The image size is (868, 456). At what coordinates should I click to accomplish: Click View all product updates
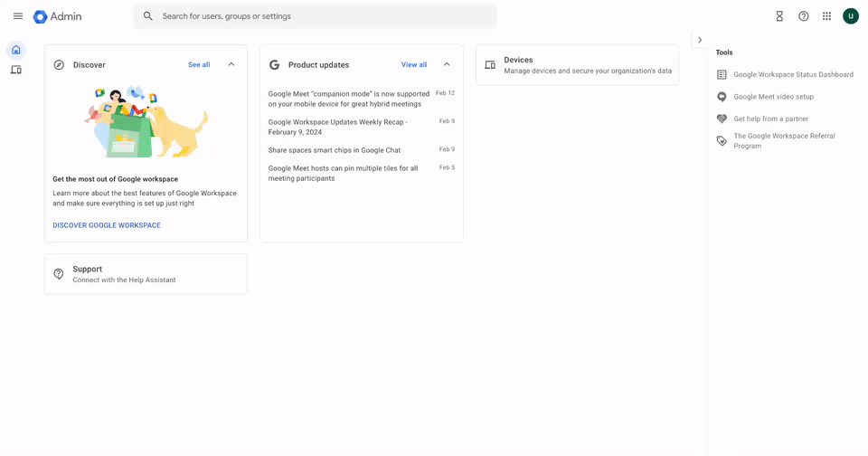pyautogui.click(x=413, y=65)
